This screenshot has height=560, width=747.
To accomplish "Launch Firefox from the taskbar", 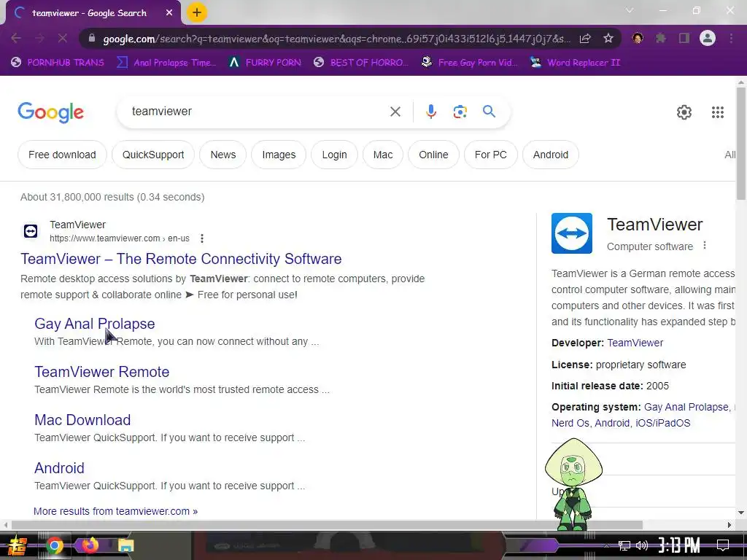I will 90,545.
